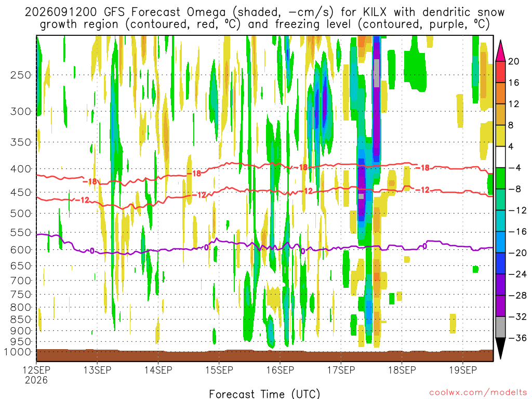
Task: Click the 19SEP time axis label
Action: click(x=463, y=370)
